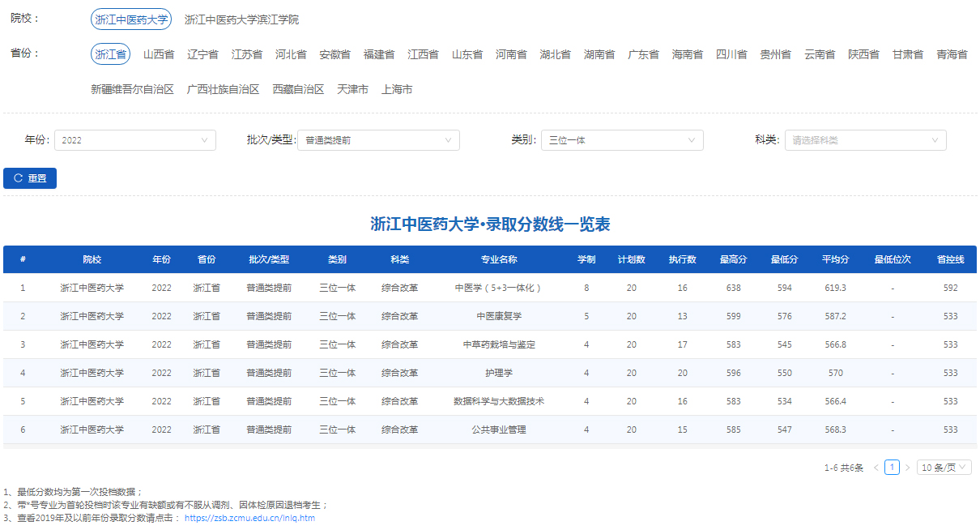Click average score 568.3 cell
This screenshot has height=530, width=980.
[836, 430]
